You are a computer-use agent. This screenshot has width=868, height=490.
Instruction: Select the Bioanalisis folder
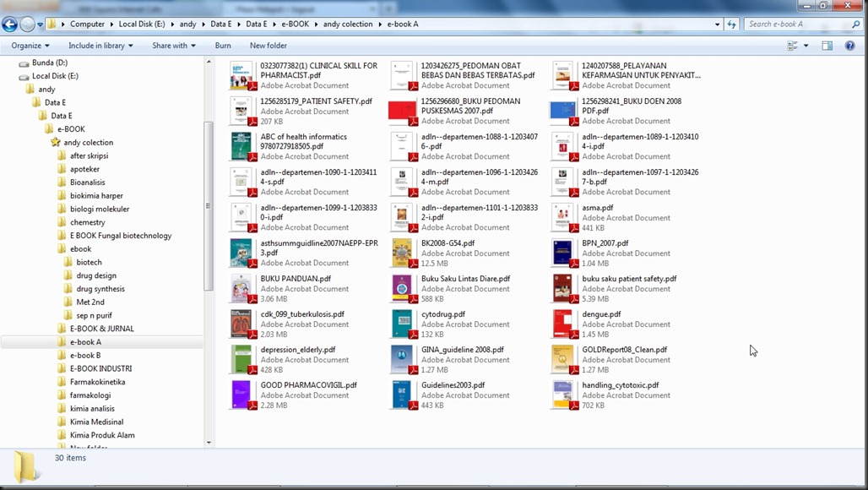[x=88, y=182]
